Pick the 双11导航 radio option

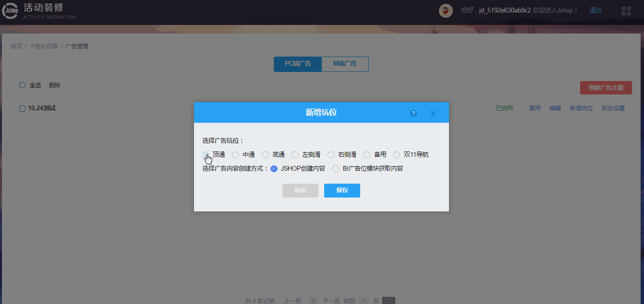(x=397, y=155)
